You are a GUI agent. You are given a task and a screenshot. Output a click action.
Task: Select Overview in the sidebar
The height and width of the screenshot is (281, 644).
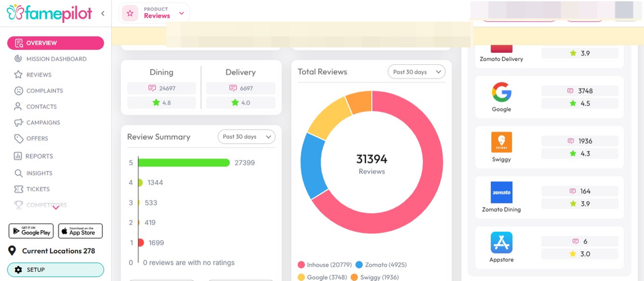pos(55,43)
